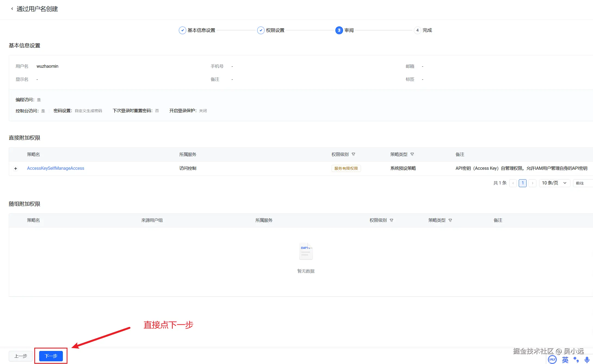
Task: Click the completed checkmark for 基本信息设置 step
Action: (x=182, y=30)
